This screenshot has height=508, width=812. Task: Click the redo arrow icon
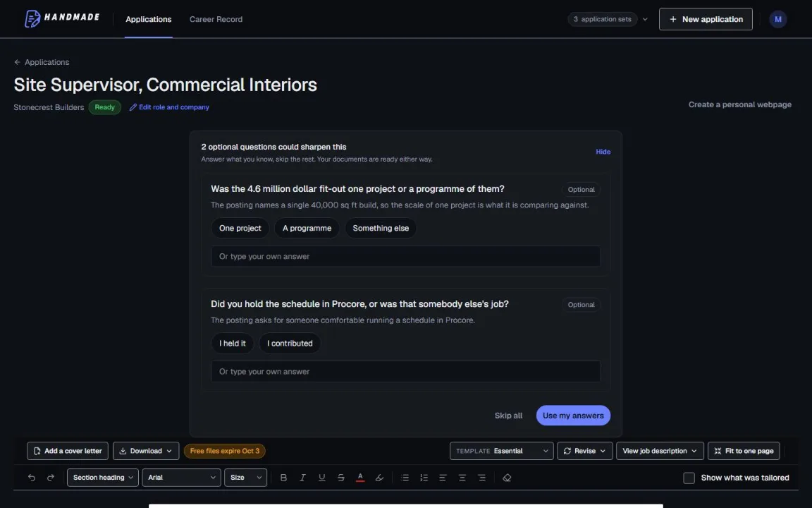51,478
